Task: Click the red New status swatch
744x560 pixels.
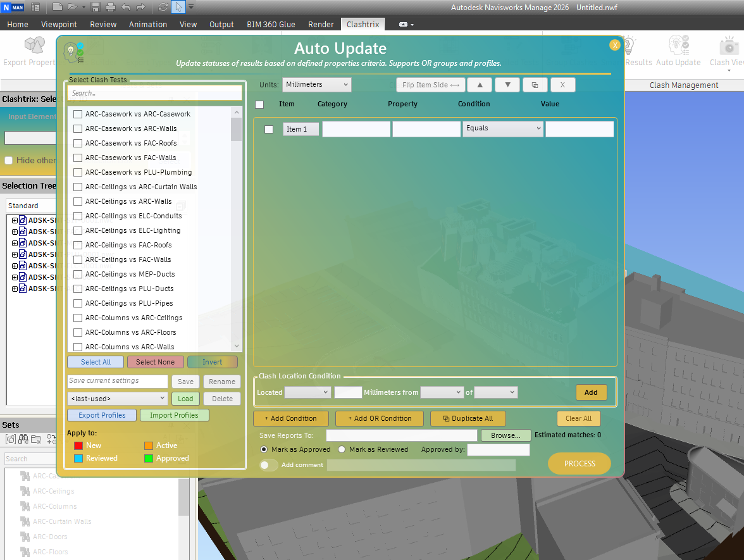Action: pyautogui.click(x=78, y=445)
